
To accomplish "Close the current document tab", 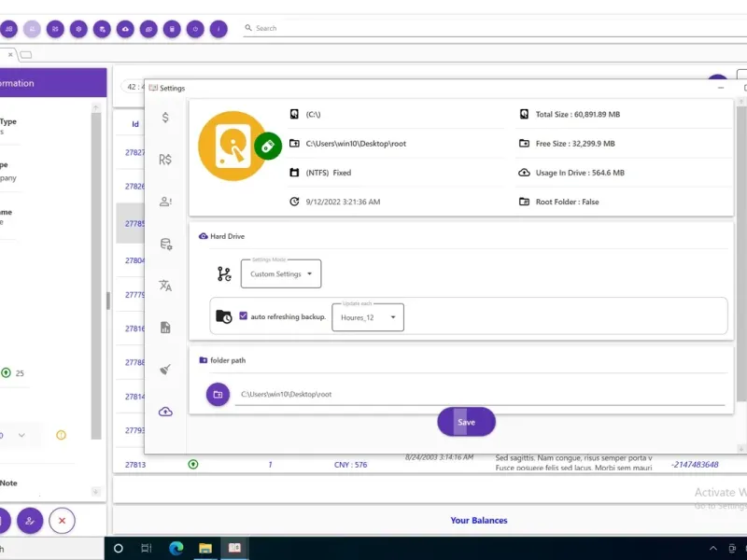I will (10, 55).
